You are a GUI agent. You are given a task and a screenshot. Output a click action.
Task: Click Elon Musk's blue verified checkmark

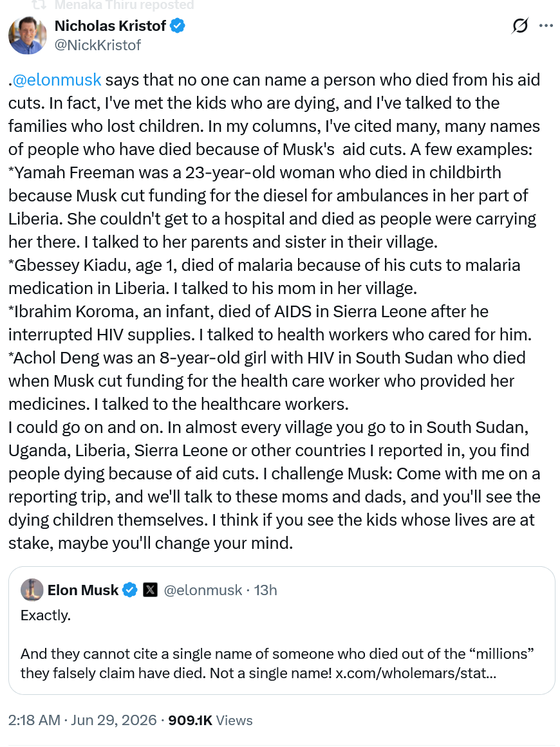[129, 590]
